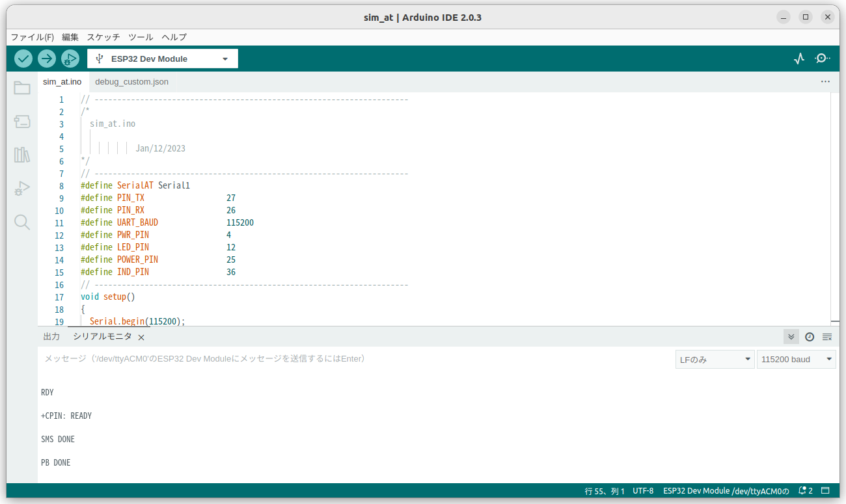Image resolution: width=846 pixels, height=504 pixels.
Task: Click the serial message input field
Action: 355,359
